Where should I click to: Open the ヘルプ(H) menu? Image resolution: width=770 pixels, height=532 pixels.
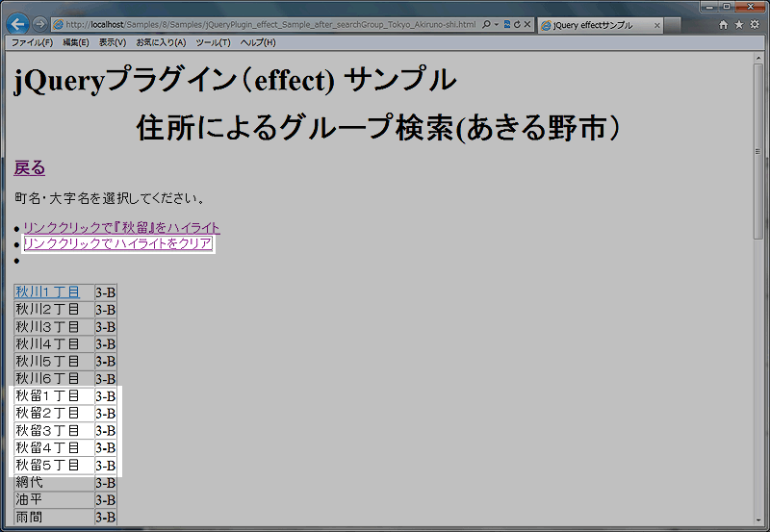(x=258, y=42)
